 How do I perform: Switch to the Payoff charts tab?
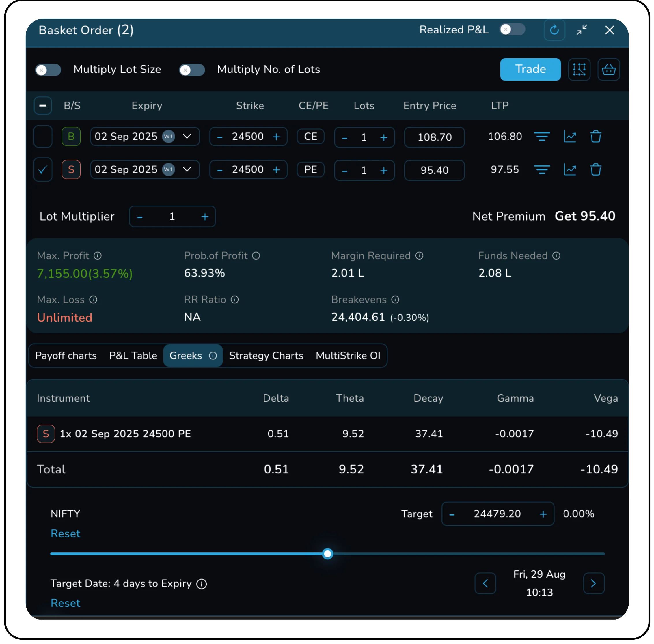click(66, 356)
